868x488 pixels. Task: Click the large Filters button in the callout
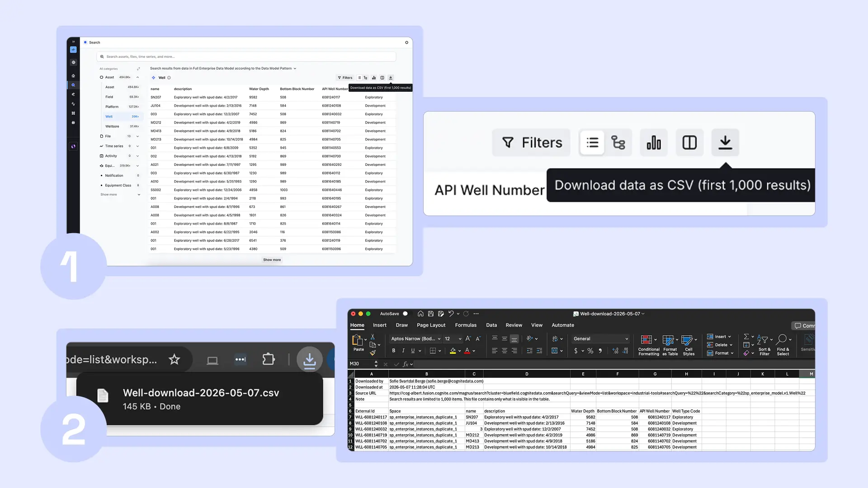(532, 143)
